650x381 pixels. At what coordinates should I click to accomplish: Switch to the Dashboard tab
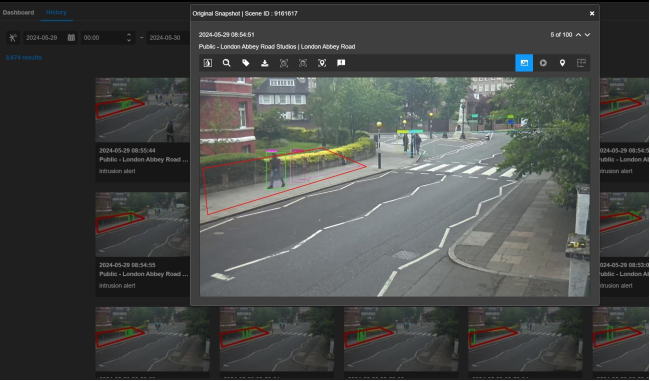point(18,12)
